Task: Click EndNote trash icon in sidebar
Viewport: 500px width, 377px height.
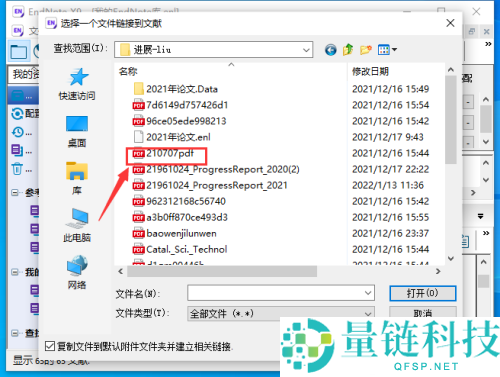Action: (x=17, y=169)
